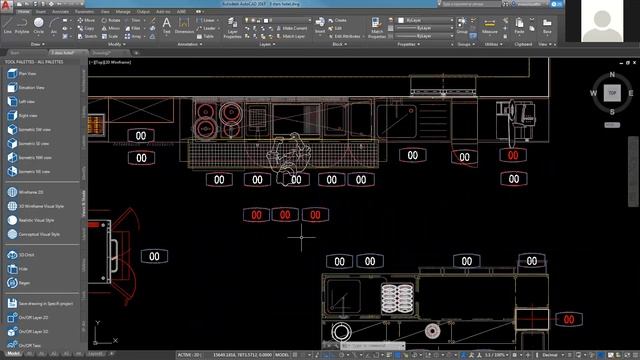
Task: Select Plan View in tool palette
Action: (x=22, y=73)
